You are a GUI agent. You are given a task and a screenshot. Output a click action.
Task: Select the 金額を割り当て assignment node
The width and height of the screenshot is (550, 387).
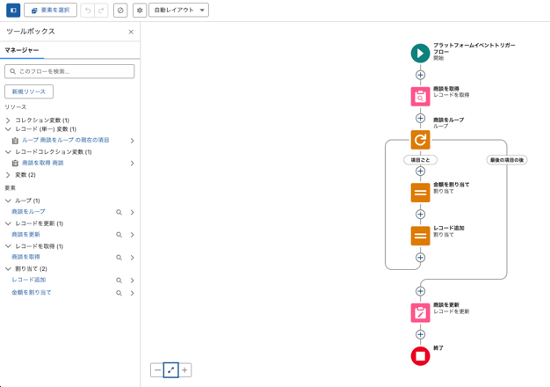(x=420, y=192)
